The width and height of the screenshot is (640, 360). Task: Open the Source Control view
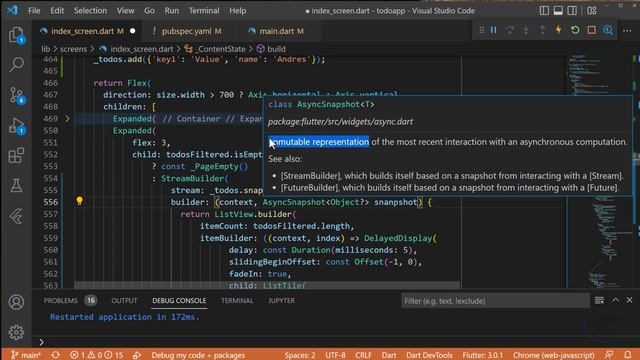[x=16, y=95]
